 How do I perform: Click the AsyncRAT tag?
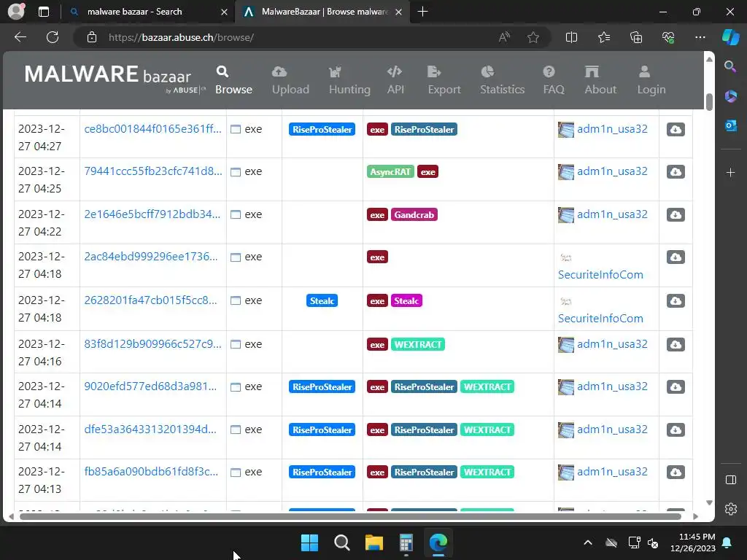point(390,172)
